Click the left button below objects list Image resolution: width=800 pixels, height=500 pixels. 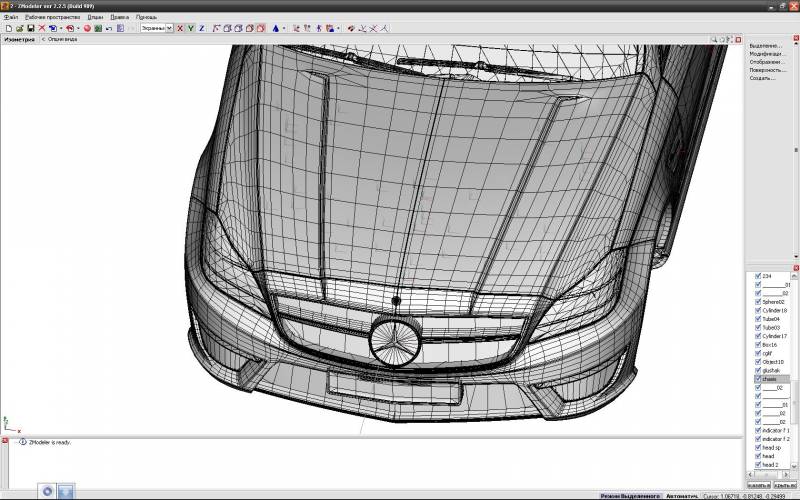click(x=759, y=485)
